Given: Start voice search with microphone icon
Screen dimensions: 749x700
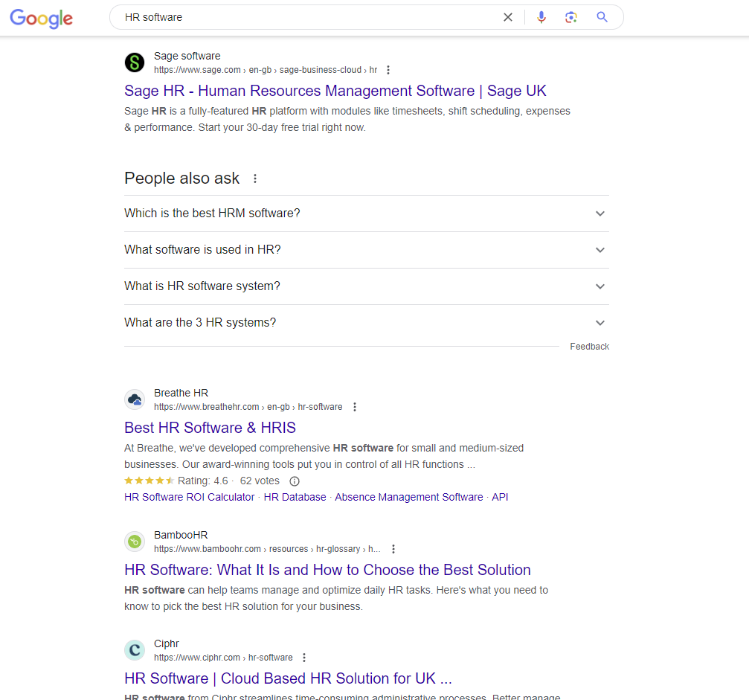Looking at the screenshot, I should tap(541, 17).
